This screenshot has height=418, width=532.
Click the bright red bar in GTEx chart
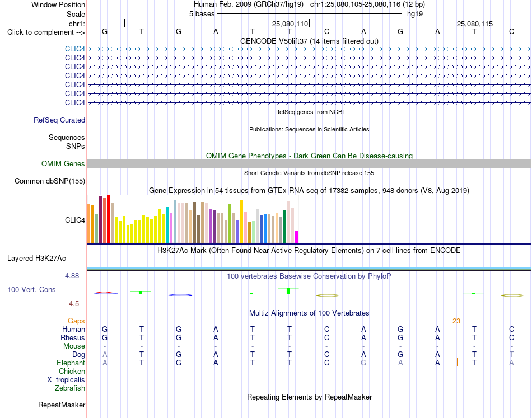coord(108,219)
